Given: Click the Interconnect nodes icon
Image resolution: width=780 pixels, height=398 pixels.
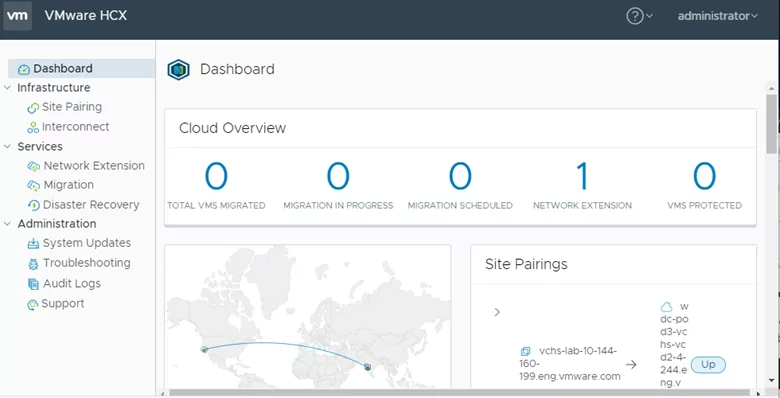Looking at the screenshot, I should click(33, 127).
